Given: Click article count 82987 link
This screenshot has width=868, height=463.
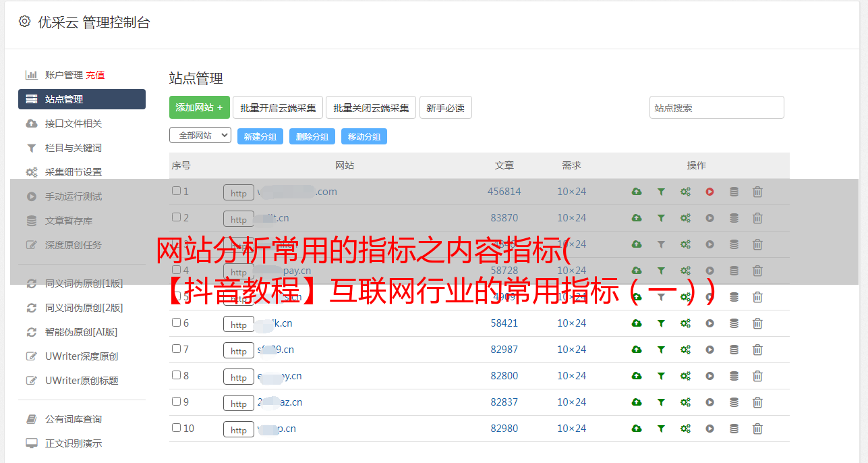Looking at the screenshot, I should pyautogui.click(x=504, y=350).
